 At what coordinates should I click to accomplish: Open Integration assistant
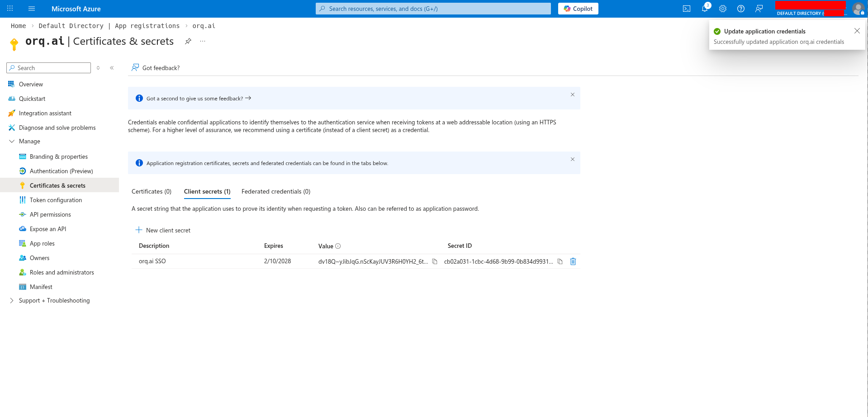(x=45, y=113)
